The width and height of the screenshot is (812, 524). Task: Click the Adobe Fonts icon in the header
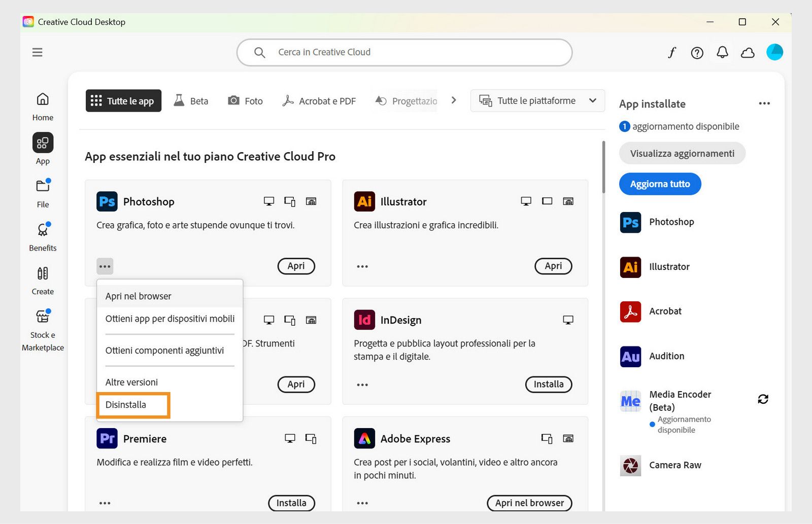click(x=671, y=52)
